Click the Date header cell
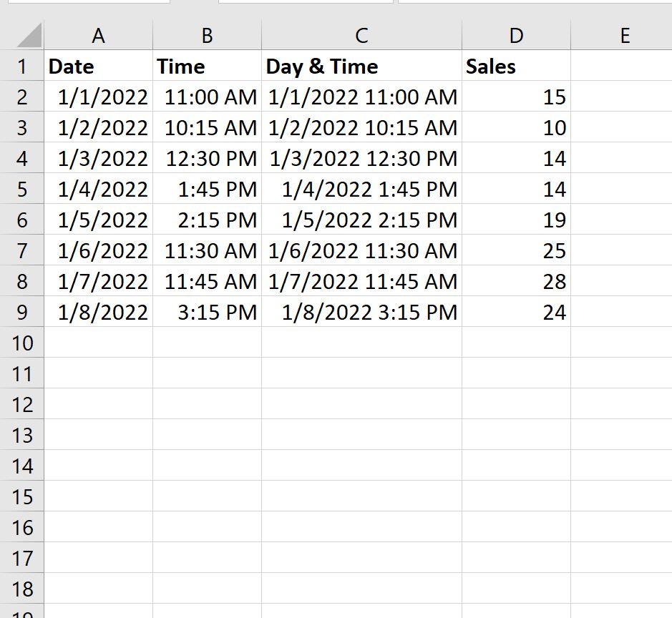Image resolution: width=672 pixels, height=618 pixels. tap(98, 66)
